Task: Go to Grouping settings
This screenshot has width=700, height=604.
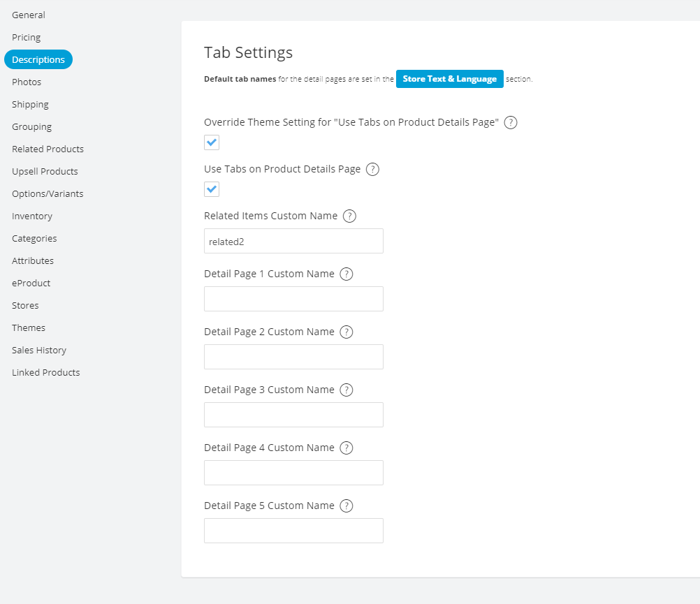Action: (31, 126)
